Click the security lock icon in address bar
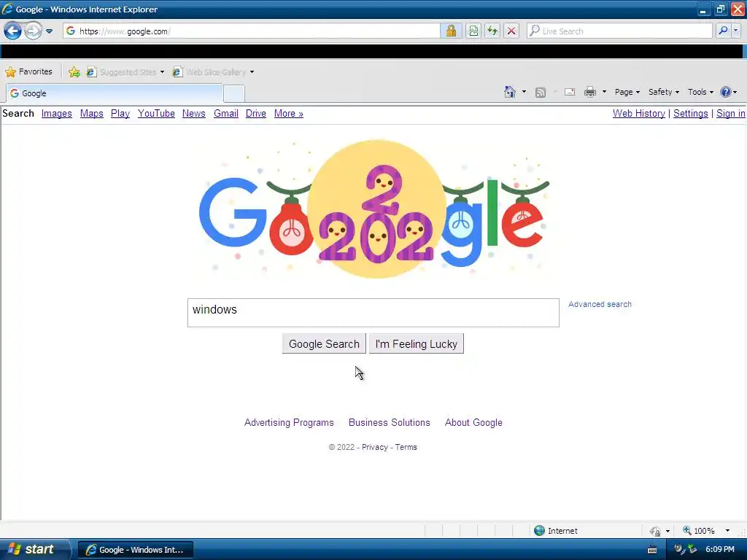This screenshot has width=747, height=560. click(451, 31)
